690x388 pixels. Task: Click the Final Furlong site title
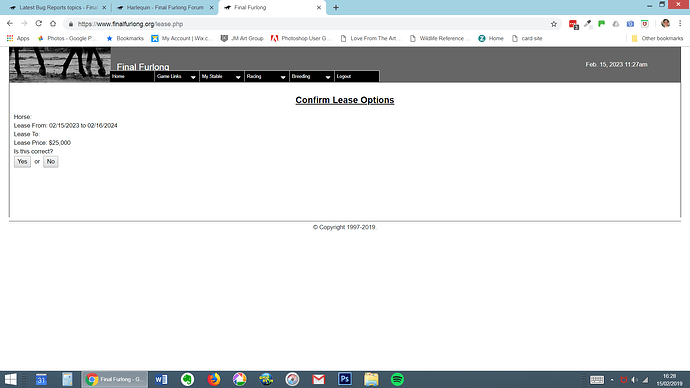tap(143, 66)
